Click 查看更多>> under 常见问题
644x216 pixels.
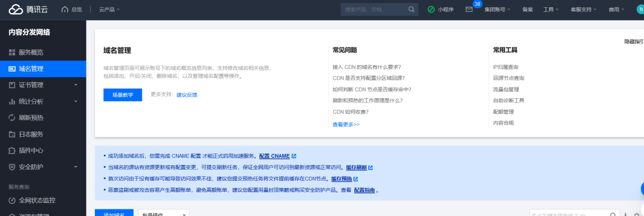(x=346, y=124)
